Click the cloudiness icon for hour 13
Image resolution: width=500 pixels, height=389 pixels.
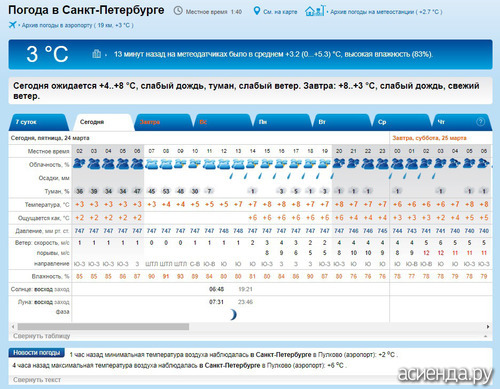pos(238,164)
